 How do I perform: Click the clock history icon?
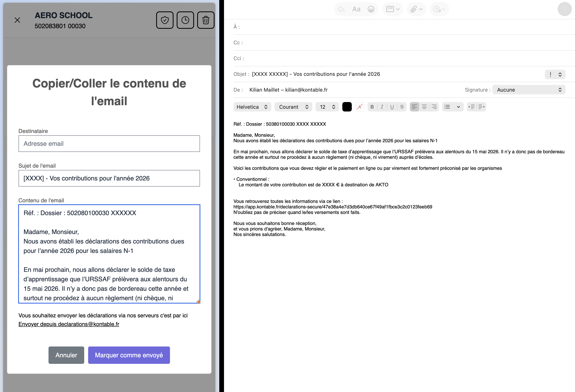(x=185, y=20)
